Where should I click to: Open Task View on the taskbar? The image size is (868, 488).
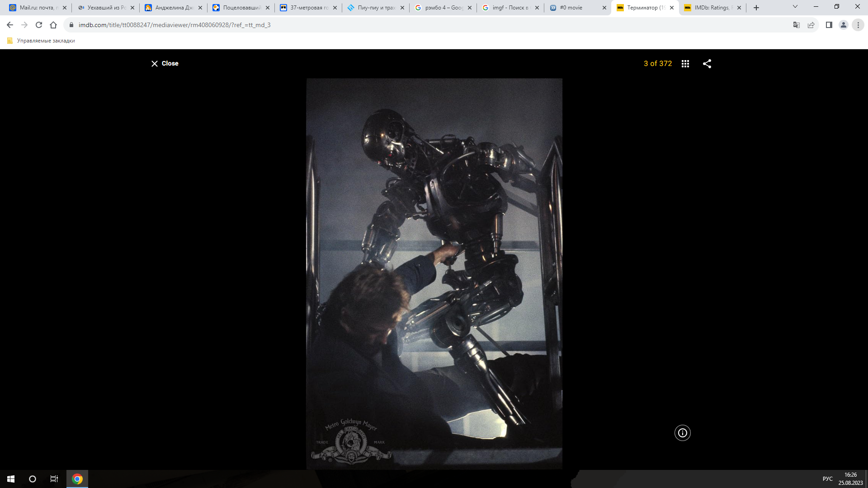point(54,479)
